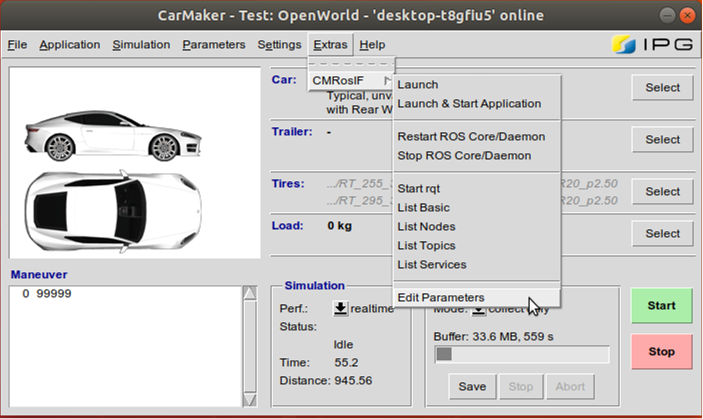Open the Help menu
The height and width of the screenshot is (419, 703).
tap(372, 45)
